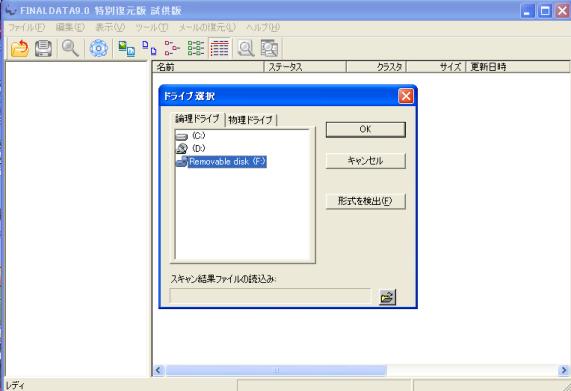Switch to the 物理ドライブ tab
Screen dimensions: 571x391
(x=251, y=120)
